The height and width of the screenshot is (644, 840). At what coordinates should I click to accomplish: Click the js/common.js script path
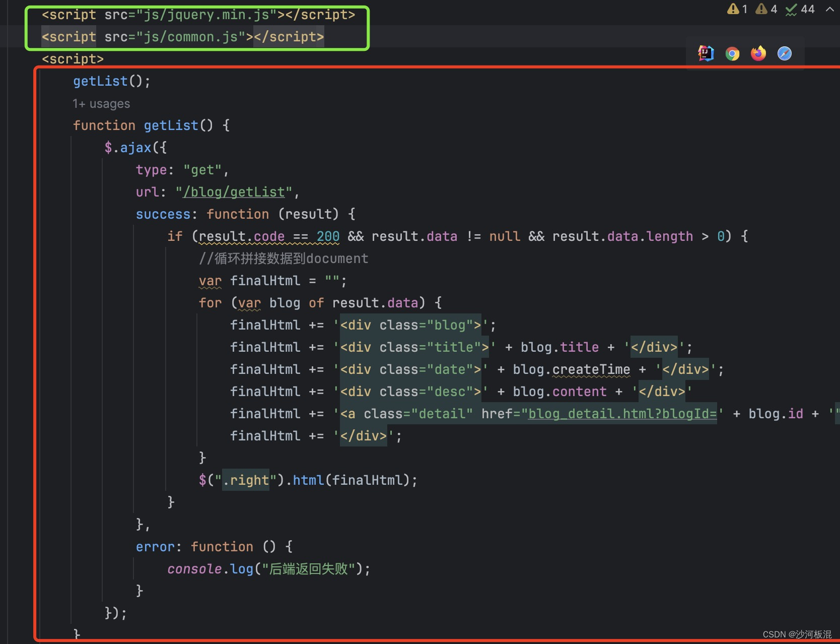(191, 37)
